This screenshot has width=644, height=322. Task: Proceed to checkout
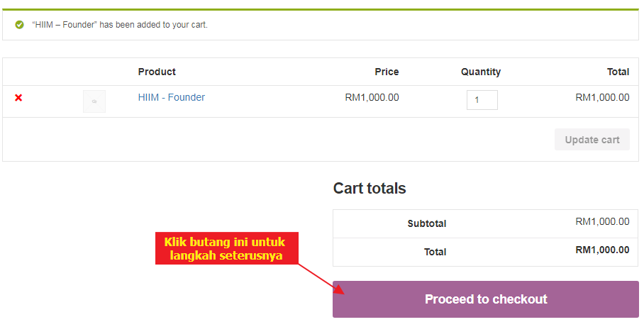pos(486,299)
